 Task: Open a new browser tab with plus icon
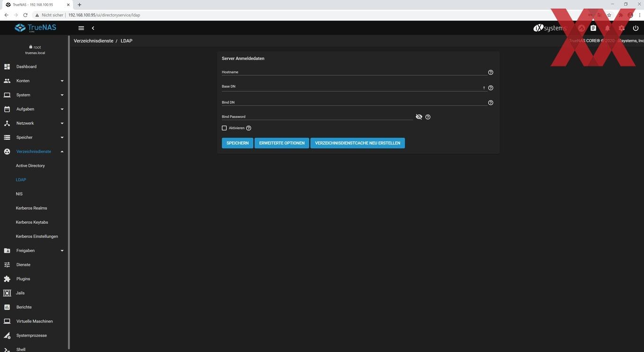(x=79, y=5)
